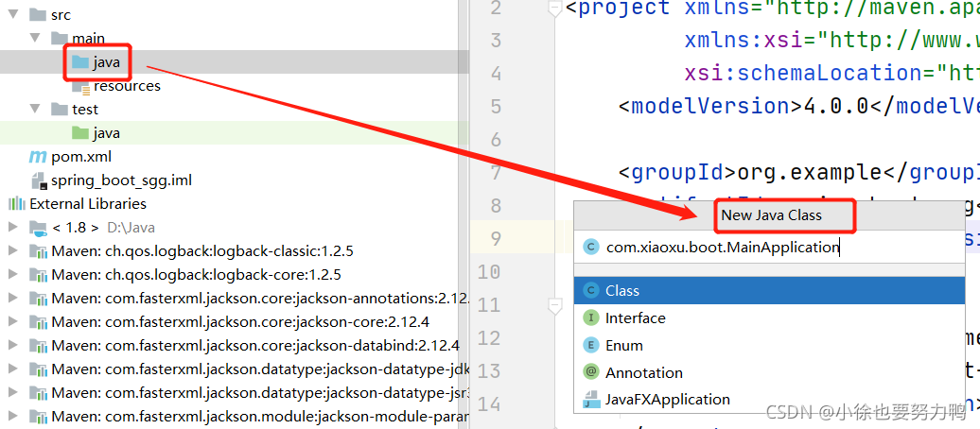
Task: Expand the logback-core:1.2.5 library node
Action: [13, 275]
